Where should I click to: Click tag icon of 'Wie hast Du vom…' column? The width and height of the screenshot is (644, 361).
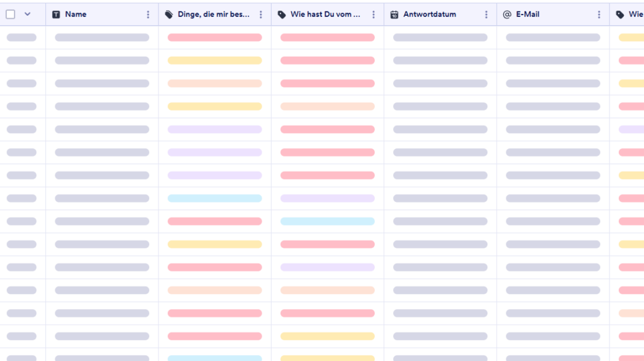pyautogui.click(x=282, y=14)
